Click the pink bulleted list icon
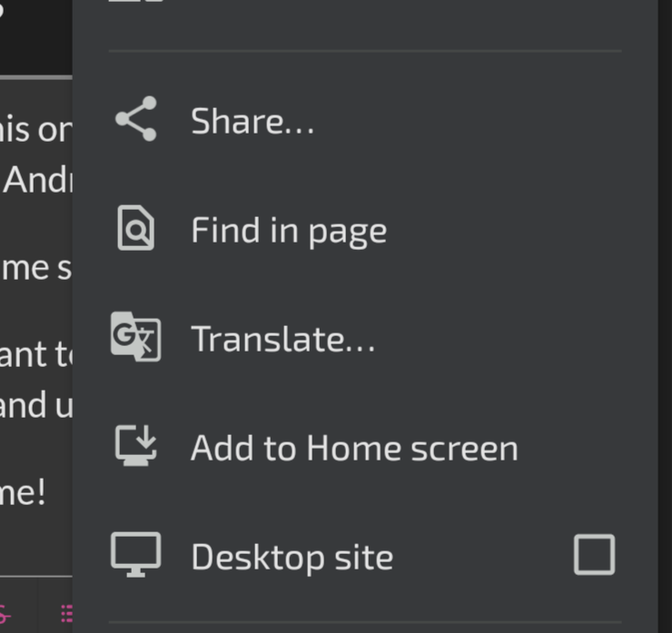Image resolution: width=672 pixels, height=633 pixels. coord(66,613)
